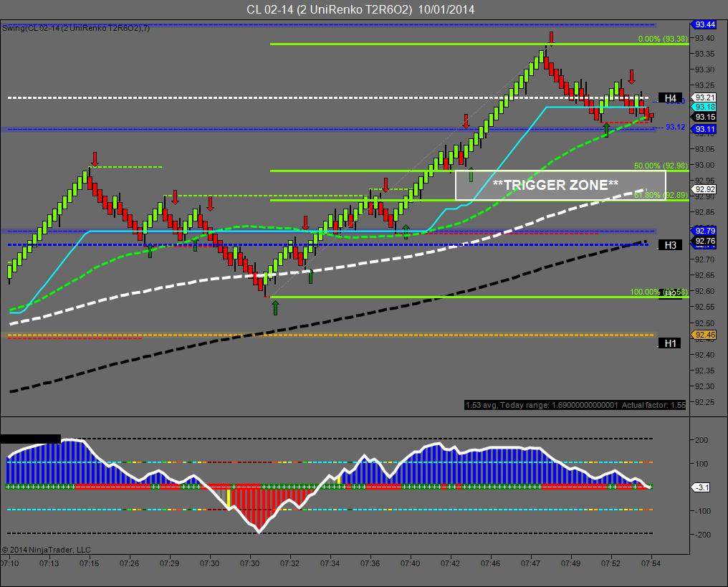Click the 07:13 time axis label
This screenshot has height=587, width=728.
coord(49,563)
